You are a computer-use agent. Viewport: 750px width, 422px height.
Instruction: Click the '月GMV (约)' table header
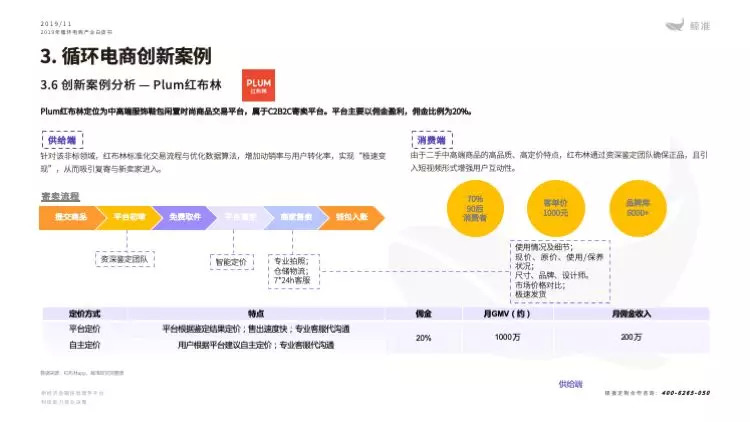[507, 314]
